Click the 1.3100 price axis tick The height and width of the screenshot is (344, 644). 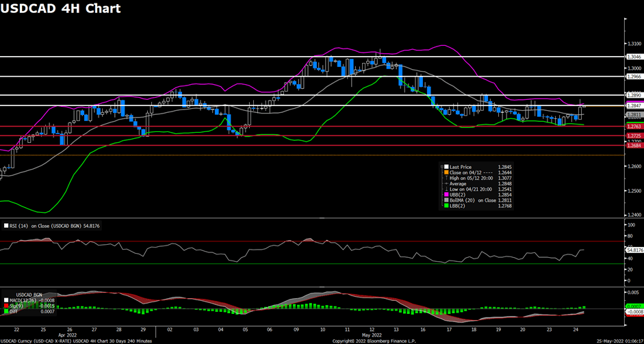pyautogui.click(x=633, y=44)
